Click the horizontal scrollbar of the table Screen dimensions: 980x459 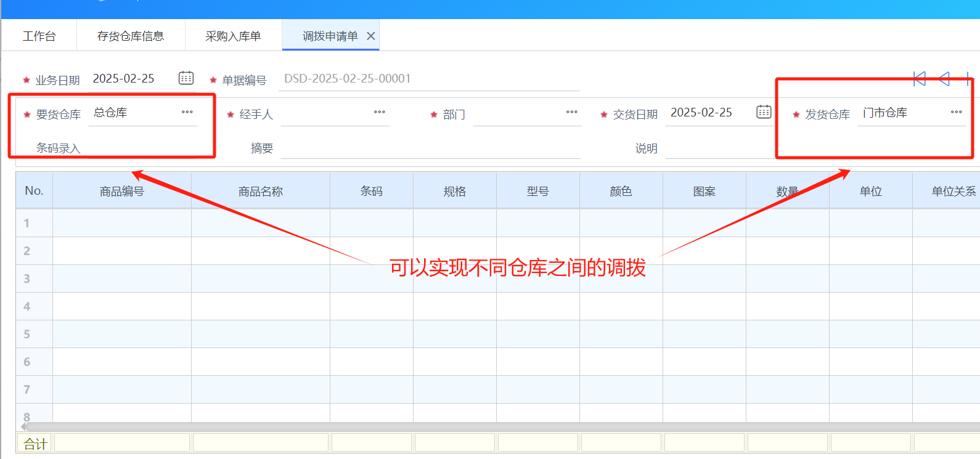(x=493, y=426)
